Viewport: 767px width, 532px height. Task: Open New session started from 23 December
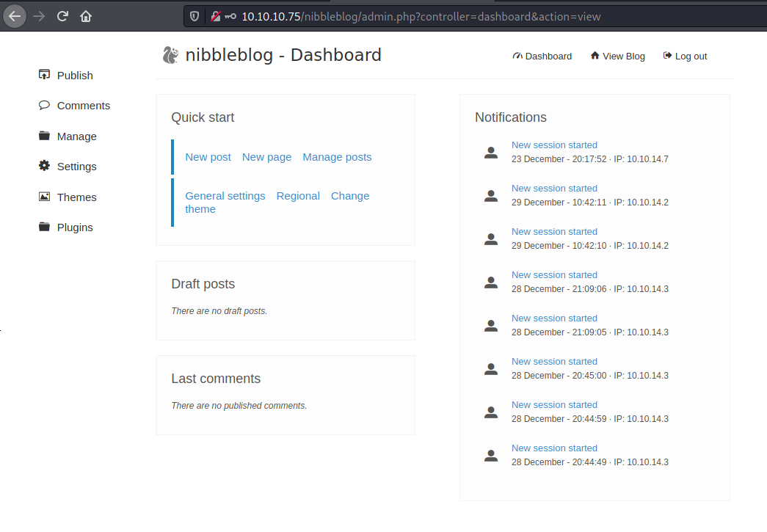[554, 145]
